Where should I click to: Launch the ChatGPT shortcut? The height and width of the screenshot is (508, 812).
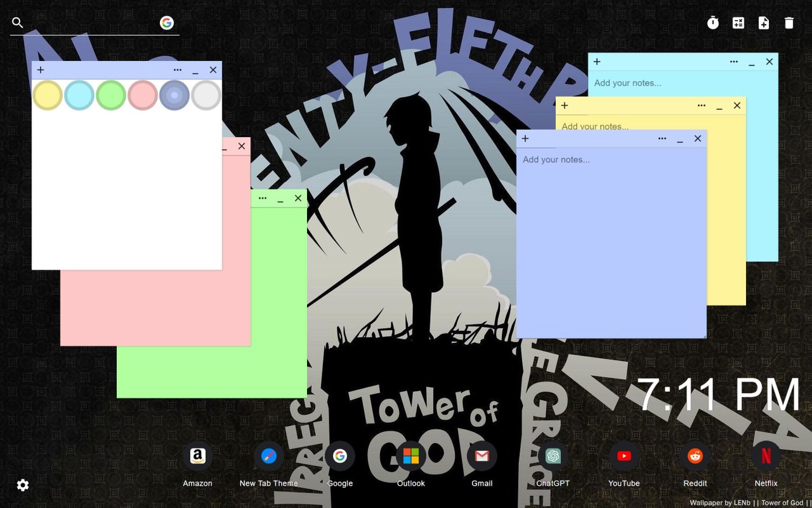(553, 456)
